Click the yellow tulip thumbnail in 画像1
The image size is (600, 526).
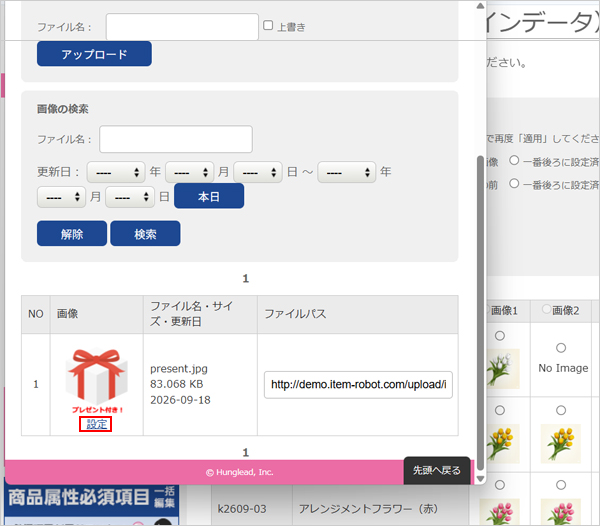[503, 443]
